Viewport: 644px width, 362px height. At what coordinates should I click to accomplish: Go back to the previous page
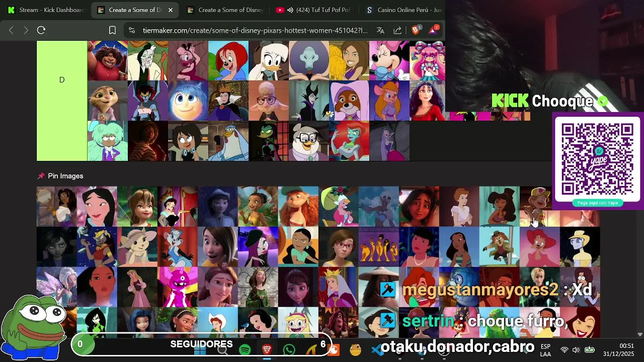(11, 30)
